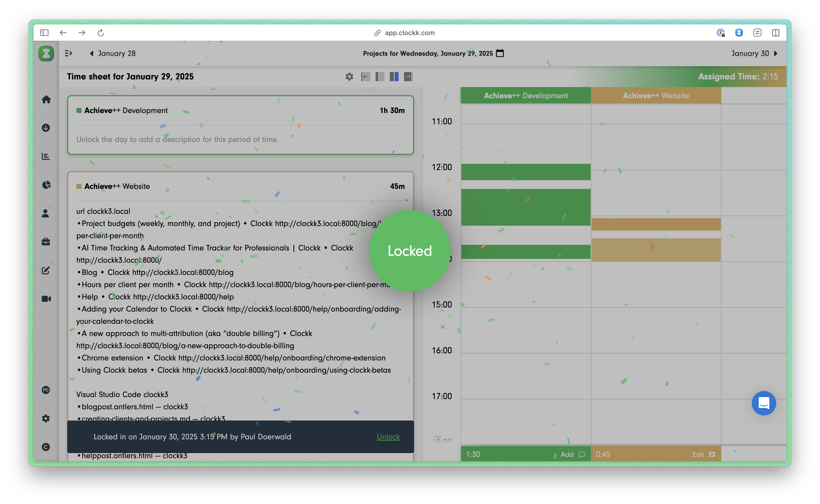Click Edit on Website total bar
The image size is (820, 504).
tap(698, 454)
